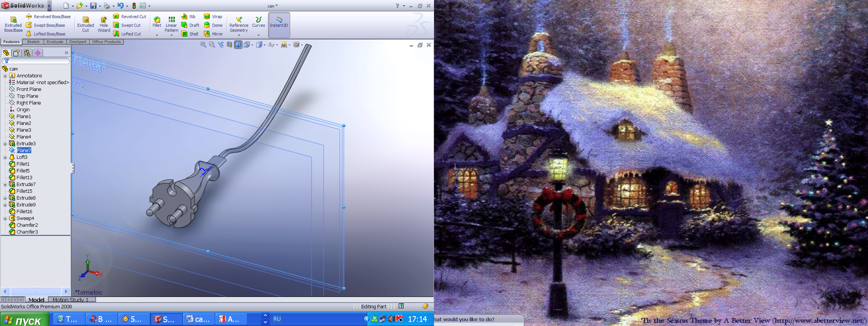868x326 pixels.
Task: Select the Rib tool
Action: 188,17
